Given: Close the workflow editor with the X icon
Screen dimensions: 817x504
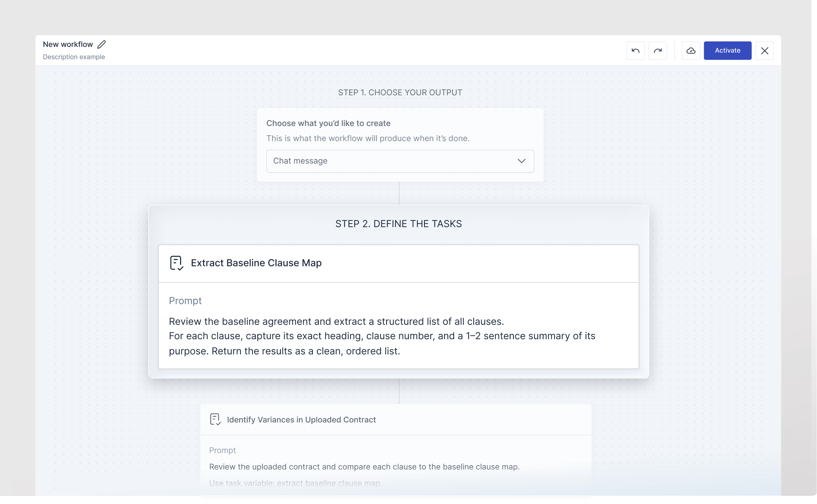Looking at the screenshot, I should [x=765, y=51].
